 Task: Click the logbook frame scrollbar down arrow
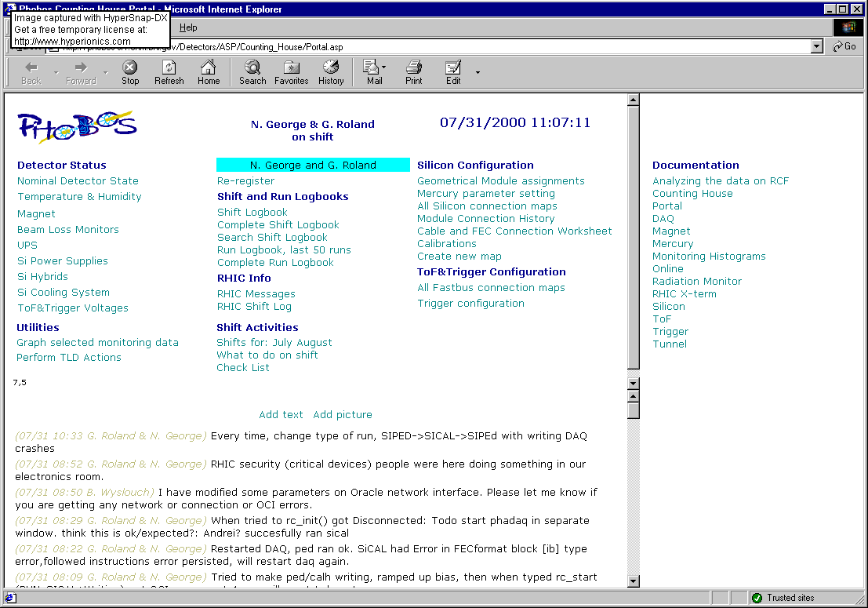coord(634,581)
